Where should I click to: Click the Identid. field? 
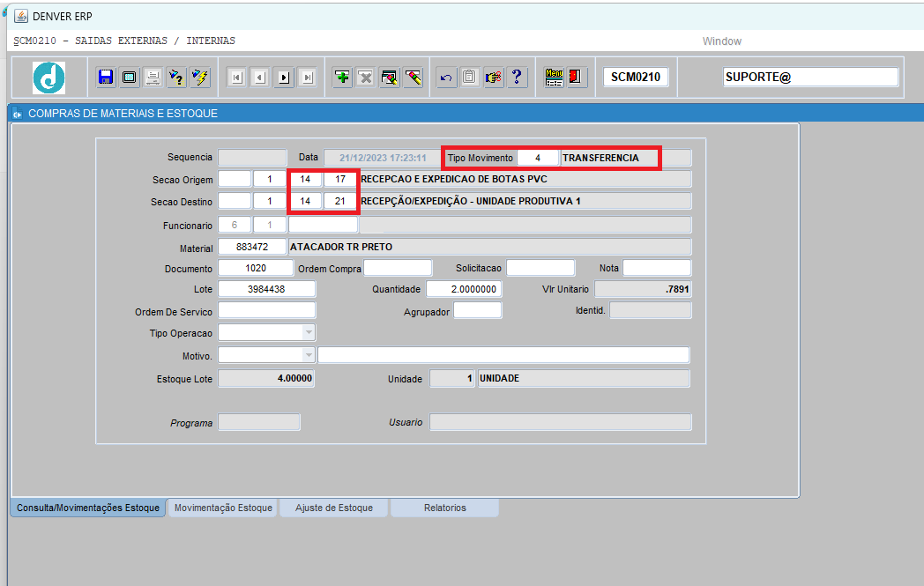tap(651, 310)
